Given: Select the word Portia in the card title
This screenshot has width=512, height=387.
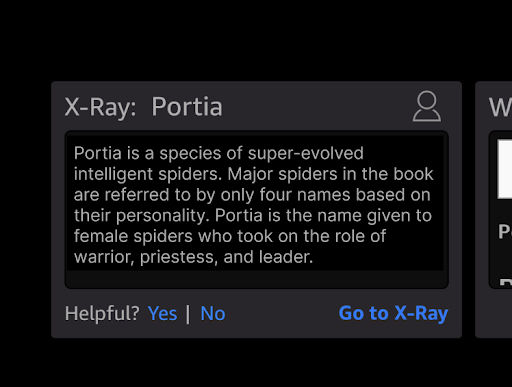Looking at the screenshot, I should click(187, 107).
